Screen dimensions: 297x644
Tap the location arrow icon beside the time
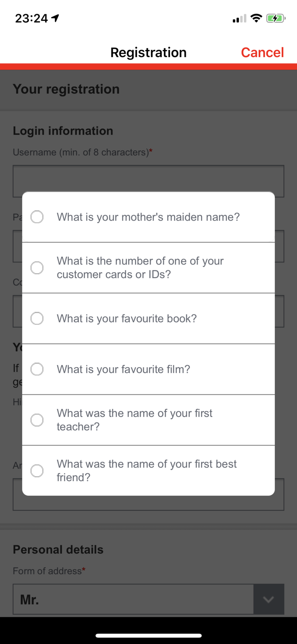55,18
